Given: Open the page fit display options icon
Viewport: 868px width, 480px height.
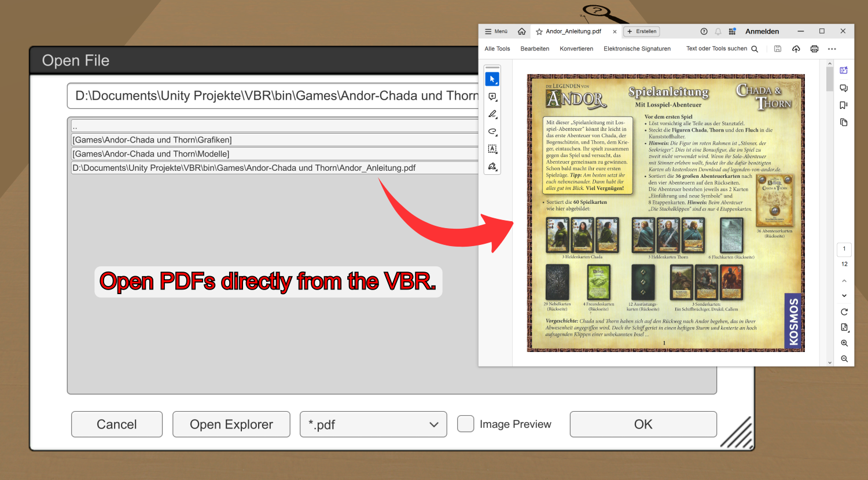Looking at the screenshot, I should pos(844,328).
